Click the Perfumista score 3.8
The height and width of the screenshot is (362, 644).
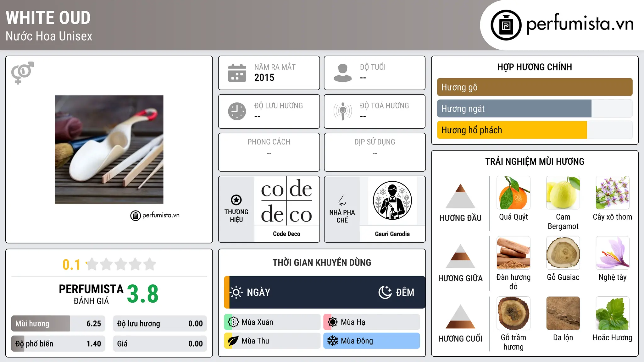point(143,294)
